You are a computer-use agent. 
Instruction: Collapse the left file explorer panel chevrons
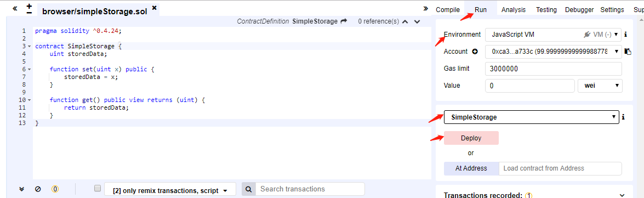pos(15,8)
